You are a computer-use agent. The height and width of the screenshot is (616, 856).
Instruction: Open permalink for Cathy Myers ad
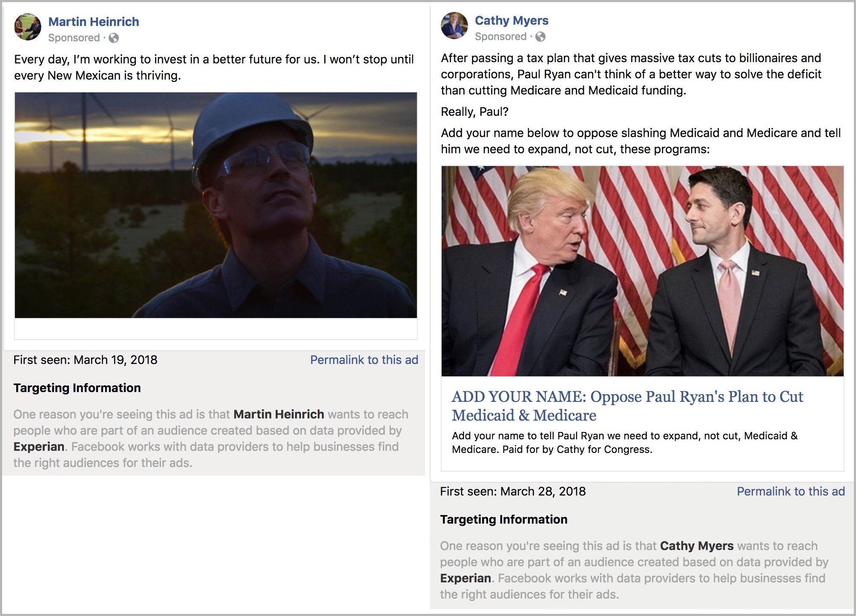click(x=790, y=491)
